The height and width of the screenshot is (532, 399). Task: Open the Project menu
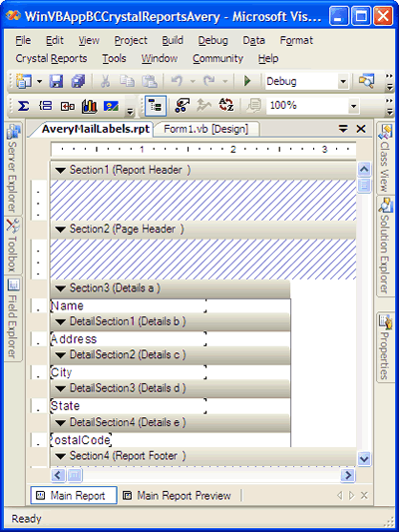131,40
